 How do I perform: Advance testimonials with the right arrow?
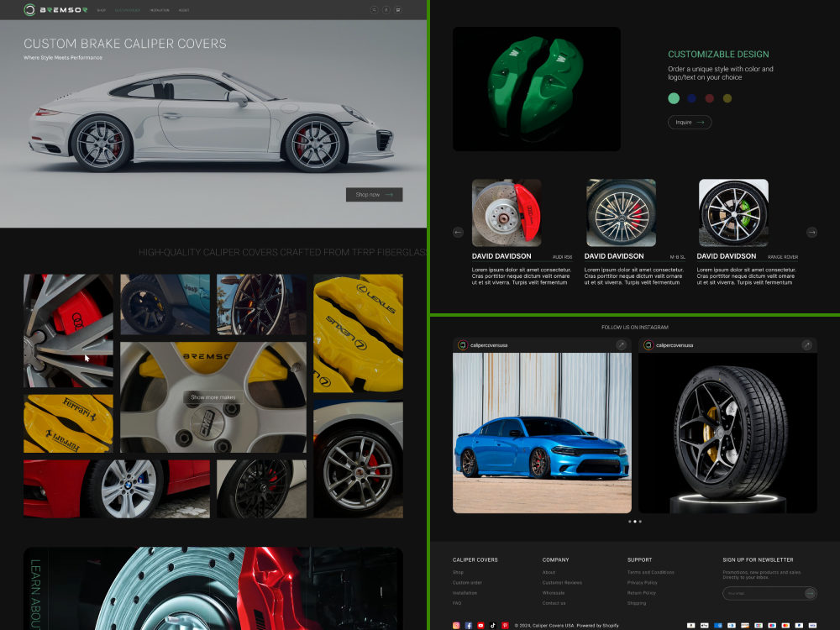pos(811,232)
